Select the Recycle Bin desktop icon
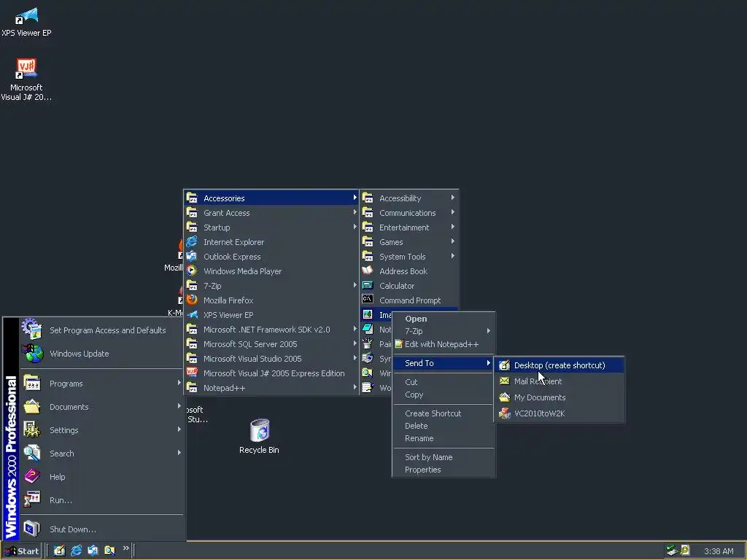This screenshot has width=747, height=560. pos(260,430)
